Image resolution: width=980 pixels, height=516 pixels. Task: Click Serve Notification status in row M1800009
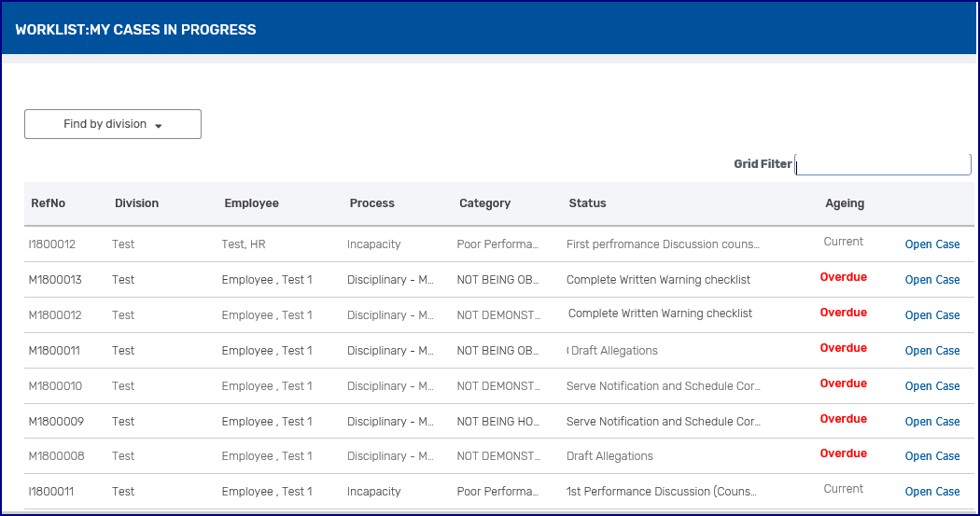click(663, 422)
